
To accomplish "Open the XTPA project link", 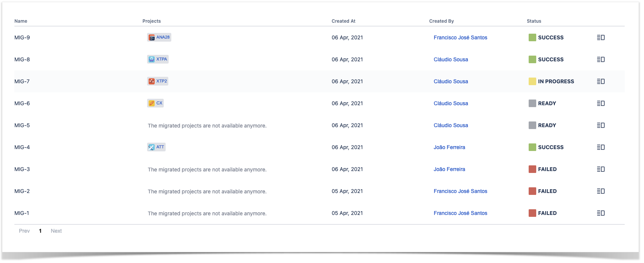I will pos(161,59).
